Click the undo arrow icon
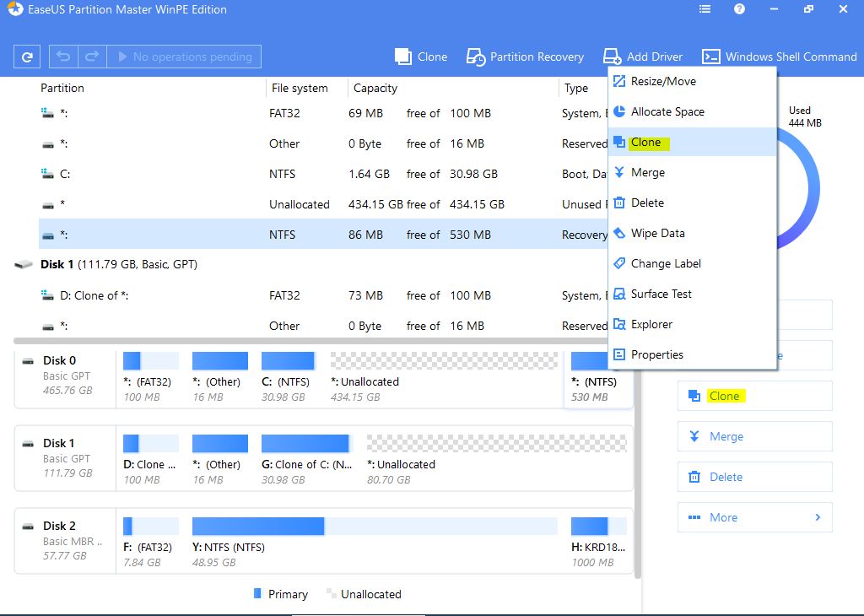 pos(63,57)
